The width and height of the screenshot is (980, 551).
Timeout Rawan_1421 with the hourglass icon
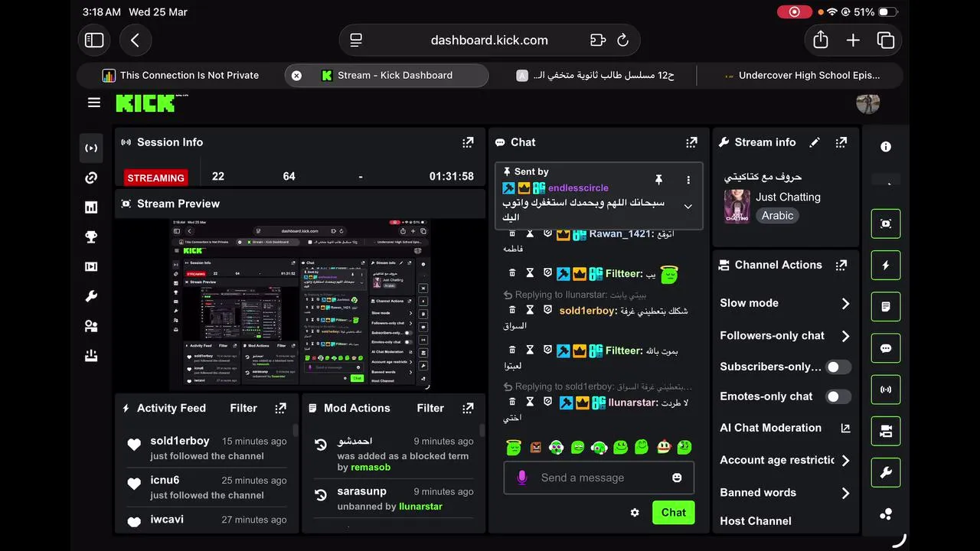(530, 233)
